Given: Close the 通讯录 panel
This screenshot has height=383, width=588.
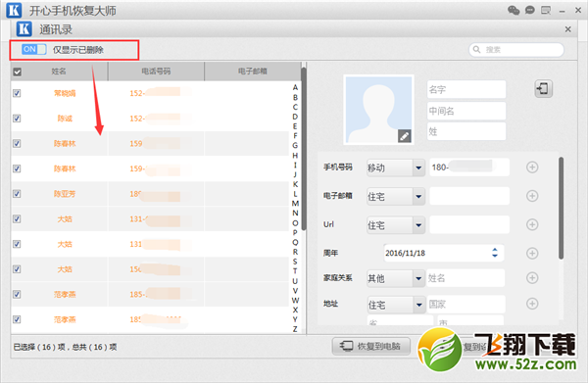Looking at the screenshot, I should tap(567, 29).
